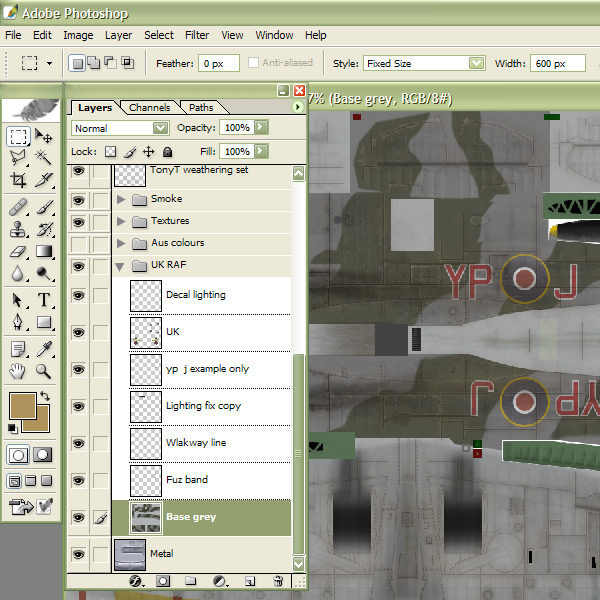The image size is (600, 600).
Task: Select the Crop tool
Action: 18,179
